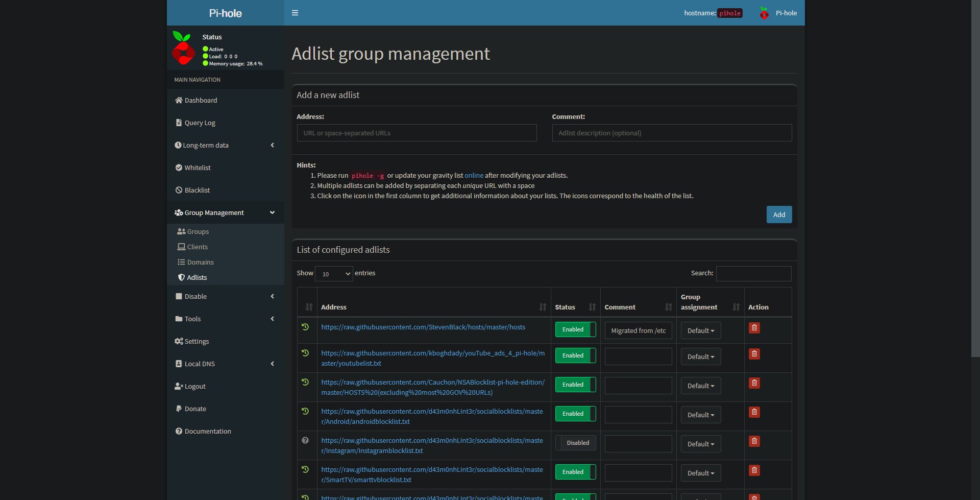980x500 pixels.
Task: Click the Pi-hole raspberry logo in sidebar
Action: tap(183, 49)
